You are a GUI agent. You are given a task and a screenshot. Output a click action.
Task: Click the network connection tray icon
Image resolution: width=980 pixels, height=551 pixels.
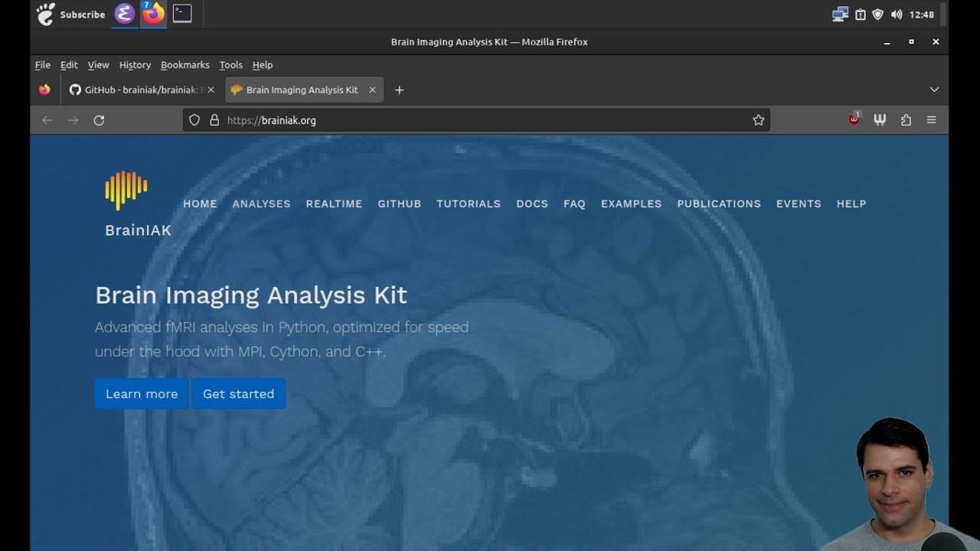tap(840, 15)
